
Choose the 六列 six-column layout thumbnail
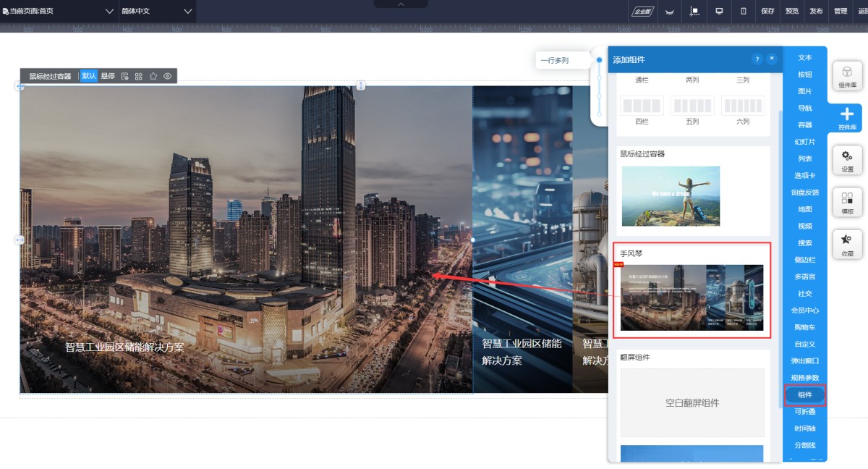[743, 106]
